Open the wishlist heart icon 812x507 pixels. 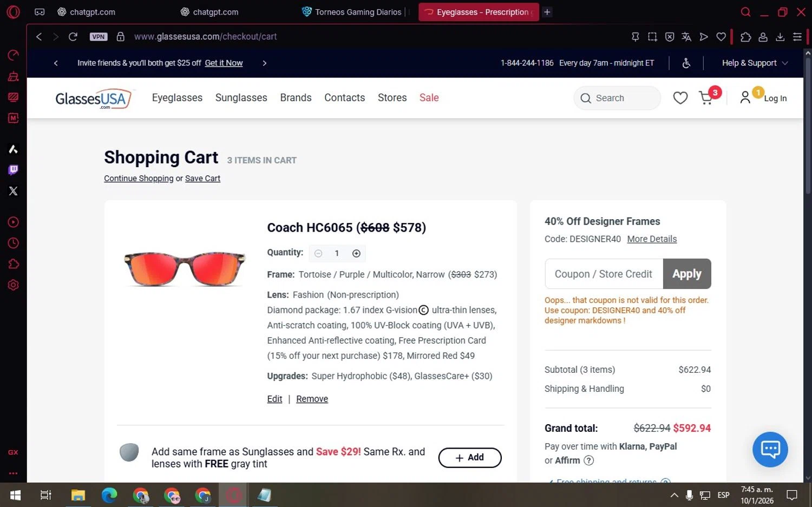[680, 98]
